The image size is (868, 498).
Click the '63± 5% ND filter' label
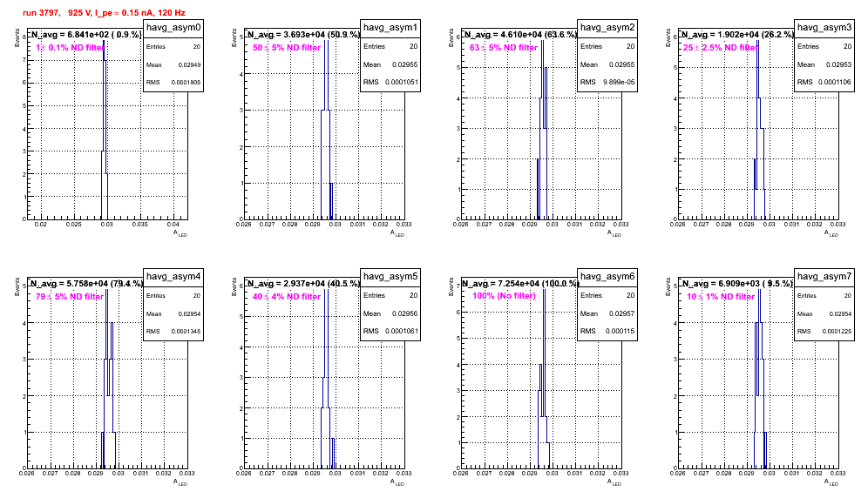(x=504, y=48)
